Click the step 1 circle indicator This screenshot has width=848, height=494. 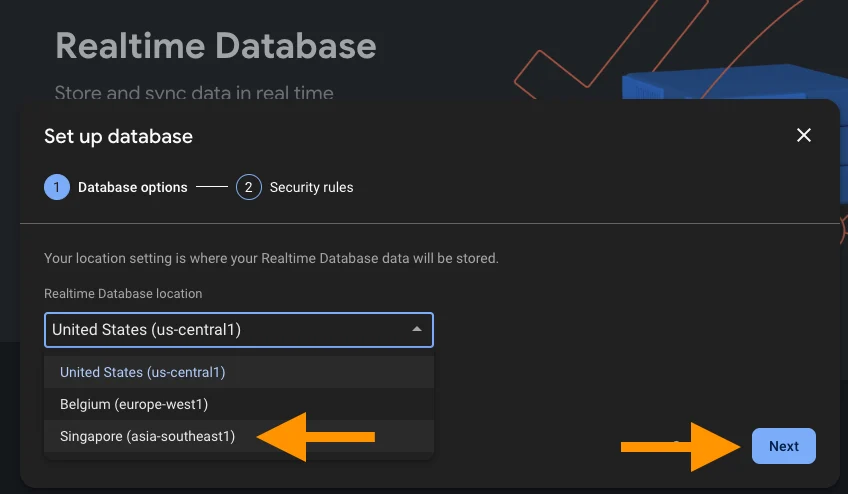tap(57, 187)
